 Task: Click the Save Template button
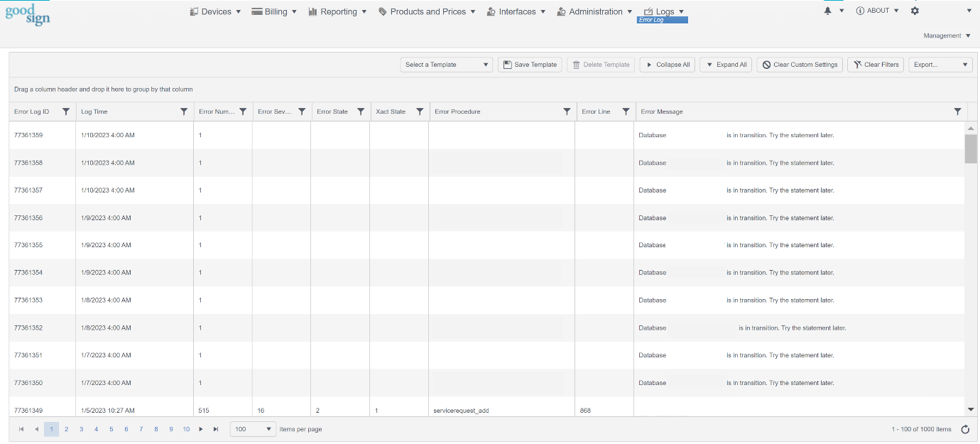(530, 65)
